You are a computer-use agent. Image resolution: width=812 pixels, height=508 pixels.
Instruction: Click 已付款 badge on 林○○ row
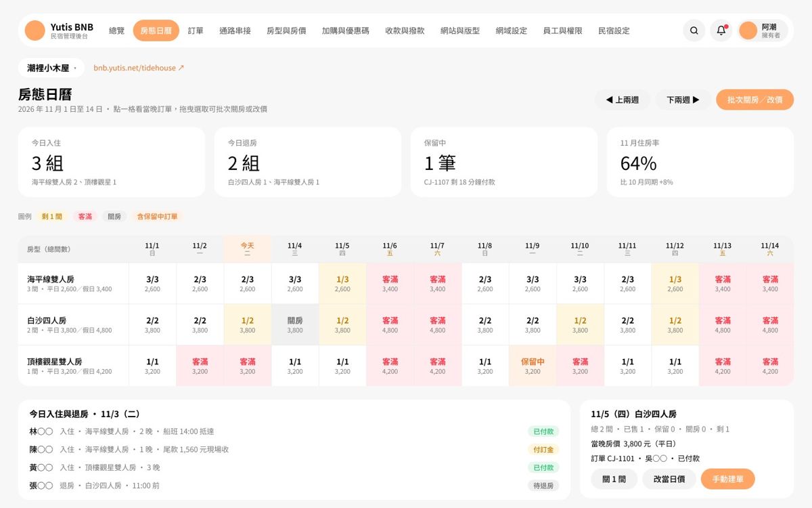543,431
